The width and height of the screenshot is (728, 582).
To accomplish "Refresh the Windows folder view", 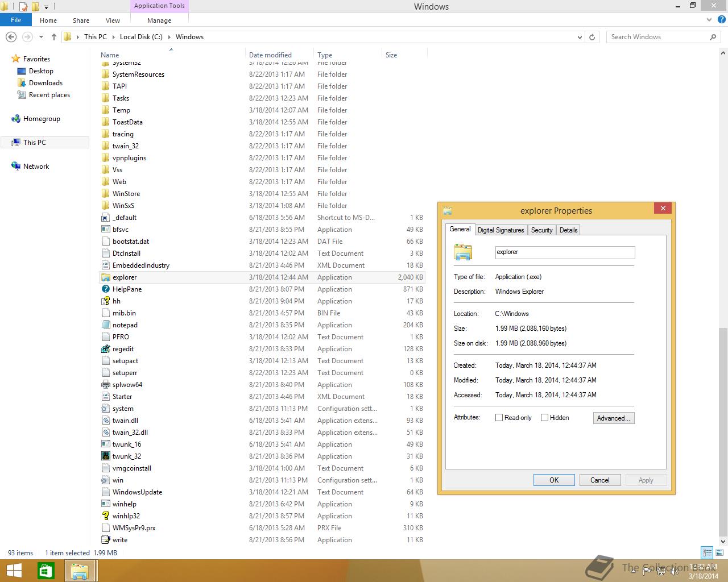I will [x=592, y=37].
